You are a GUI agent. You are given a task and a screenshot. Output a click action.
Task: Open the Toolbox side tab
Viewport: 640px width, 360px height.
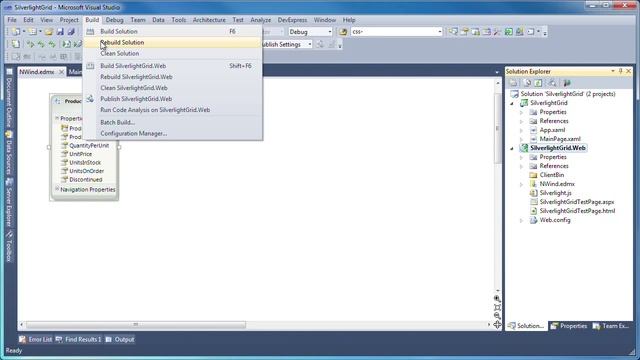[9, 246]
